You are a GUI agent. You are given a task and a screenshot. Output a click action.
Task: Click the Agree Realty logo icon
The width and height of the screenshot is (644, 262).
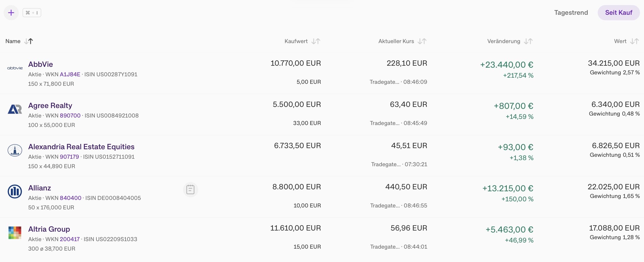(x=15, y=109)
